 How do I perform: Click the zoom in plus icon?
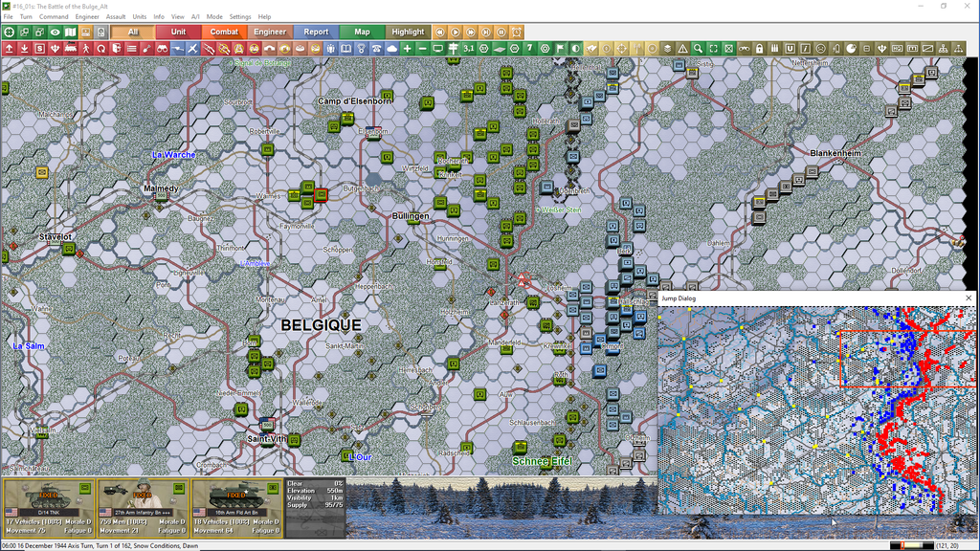pos(407,48)
